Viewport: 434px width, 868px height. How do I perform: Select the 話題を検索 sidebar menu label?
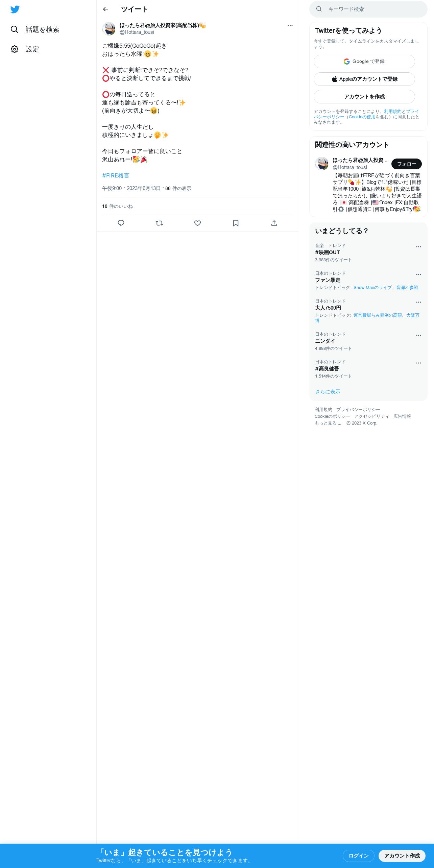[x=42, y=29]
